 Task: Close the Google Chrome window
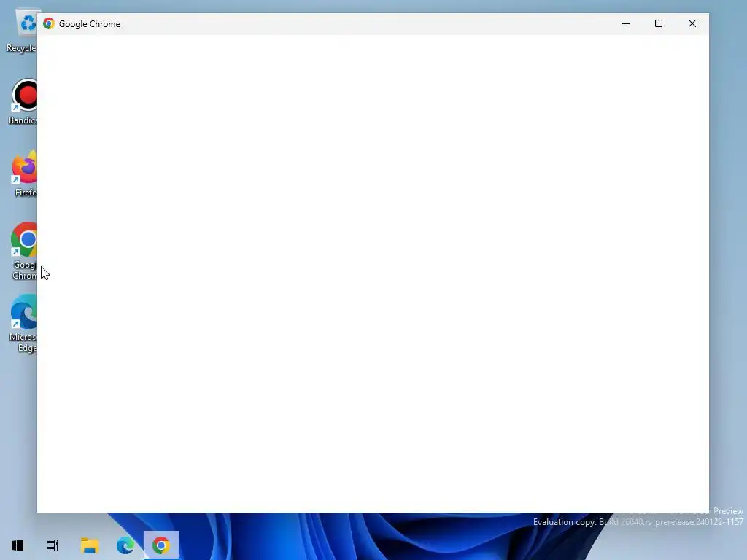pos(692,24)
